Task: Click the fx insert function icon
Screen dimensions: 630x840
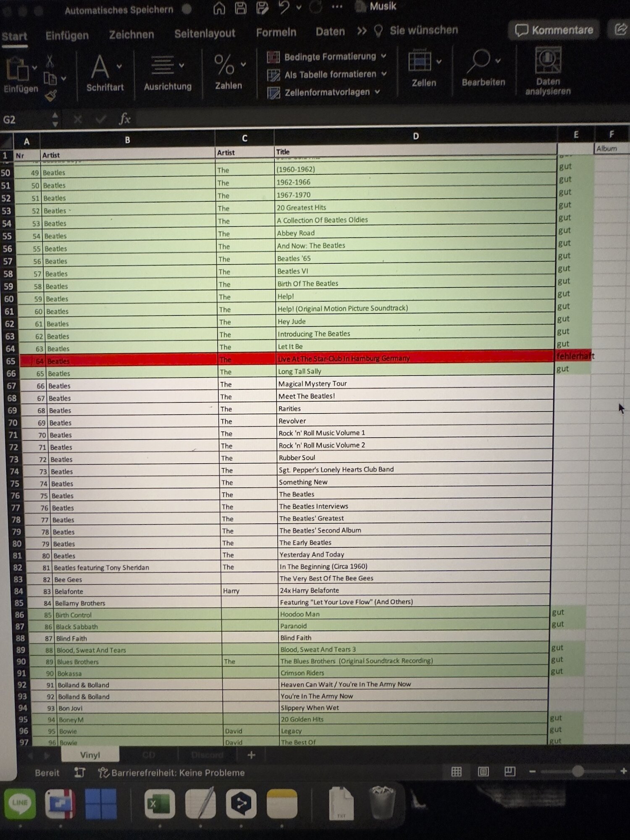Action: (125, 119)
